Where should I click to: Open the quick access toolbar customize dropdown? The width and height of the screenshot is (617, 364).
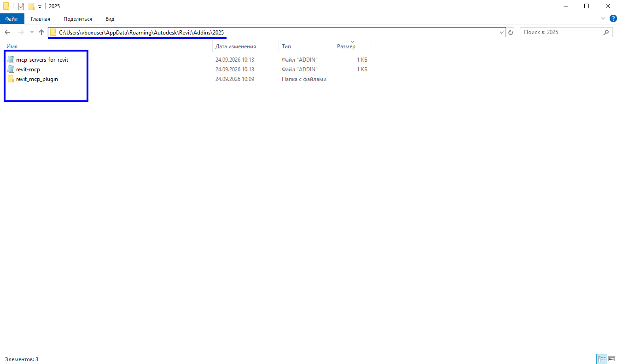point(40,7)
